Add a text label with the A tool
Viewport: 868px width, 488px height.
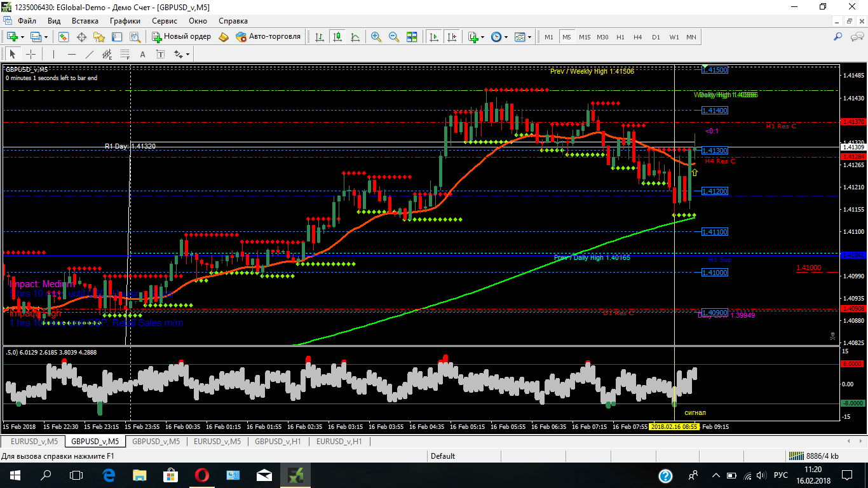coord(142,54)
